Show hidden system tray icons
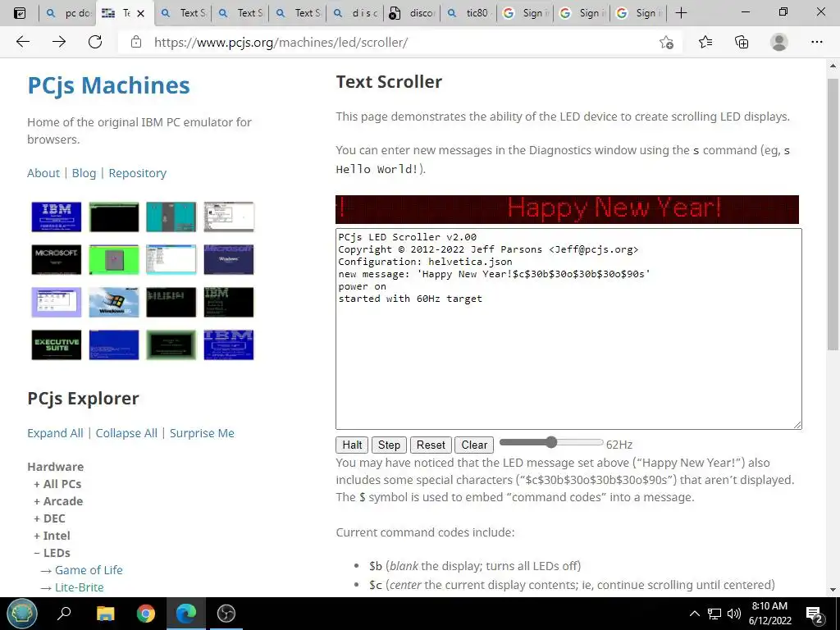The width and height of the screenshot is (840, 630). pos(694,614)
